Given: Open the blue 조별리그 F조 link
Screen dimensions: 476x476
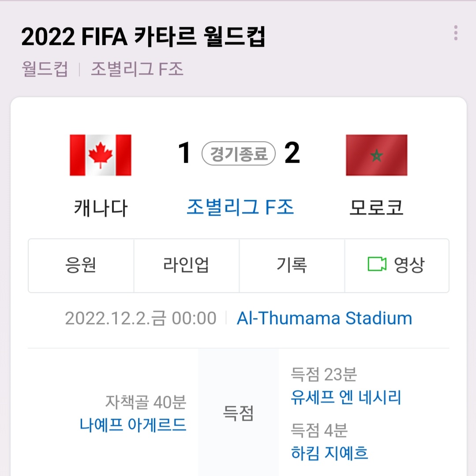Looking at the screenshot, I should (240, 207).
